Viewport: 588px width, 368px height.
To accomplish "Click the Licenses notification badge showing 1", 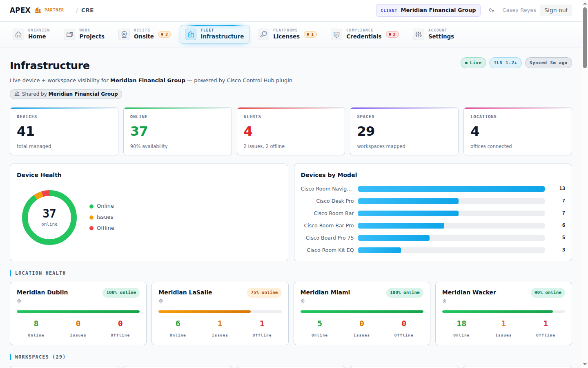I will click(x=310, y=34).
